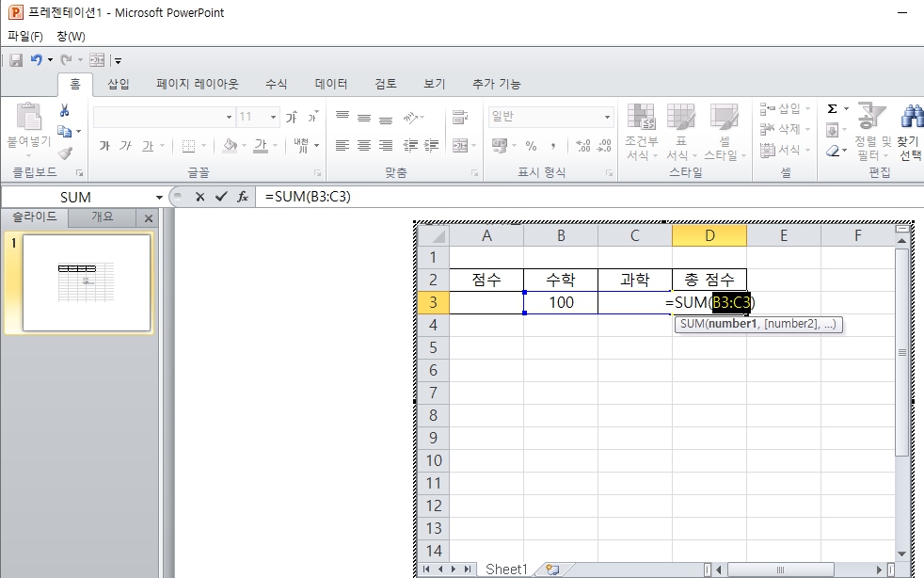Click the fill color bucket icon
Screen dimensions: 924x578
(x=230, y=146)
